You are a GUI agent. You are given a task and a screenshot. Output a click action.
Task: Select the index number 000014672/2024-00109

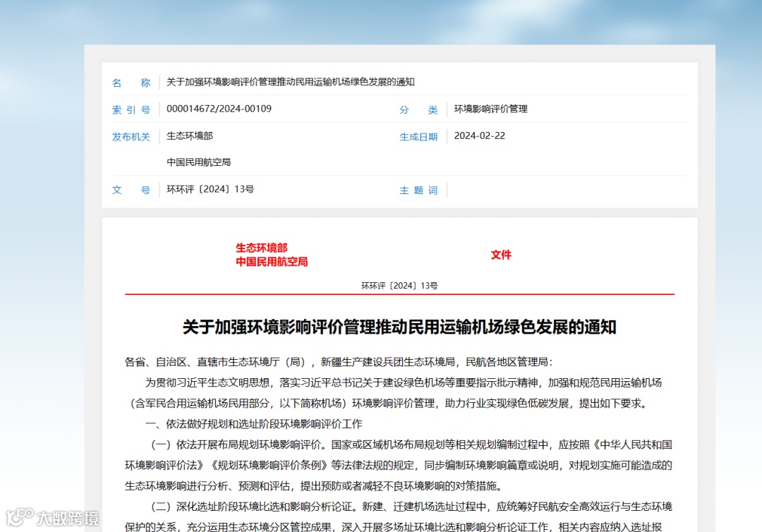[x=219, y=109]
